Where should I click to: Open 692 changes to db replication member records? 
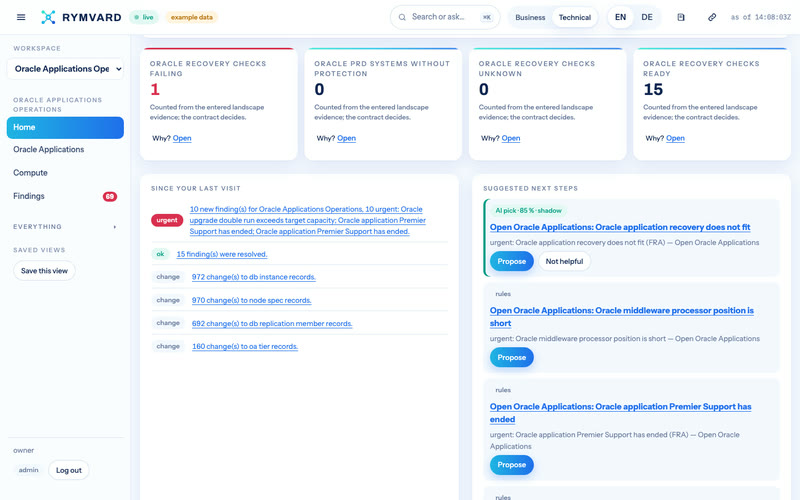pyautogui.click(x=272, y=323)
